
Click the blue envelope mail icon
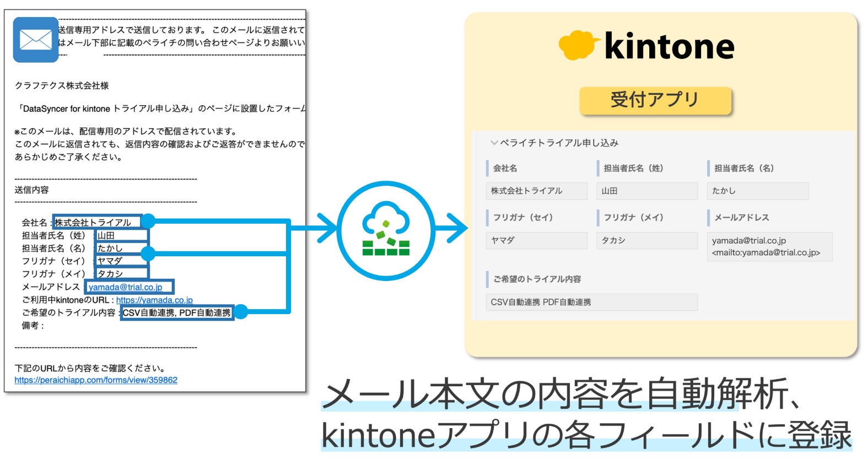pyautogui.click(x=36, y=40)
